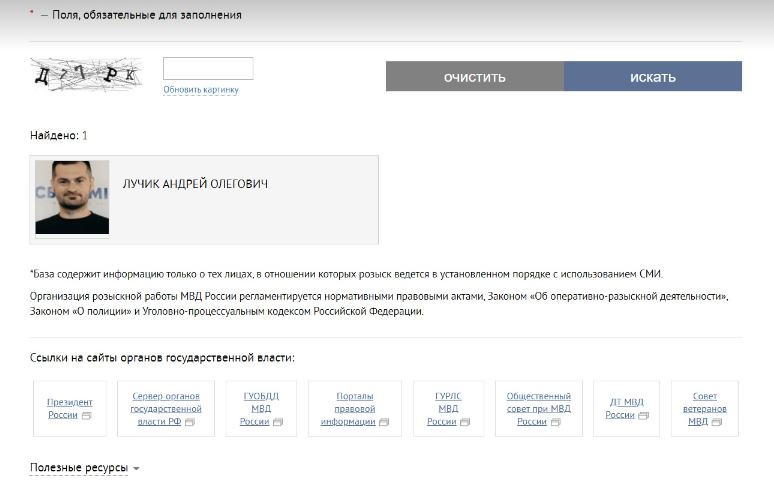Expand 'Полезные ресурсы' section
774x500 pixels.
(x=79, y=467)
